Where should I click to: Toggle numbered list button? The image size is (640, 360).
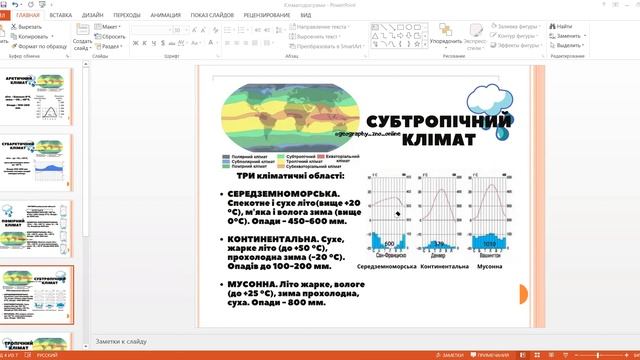tap(242, 30)
